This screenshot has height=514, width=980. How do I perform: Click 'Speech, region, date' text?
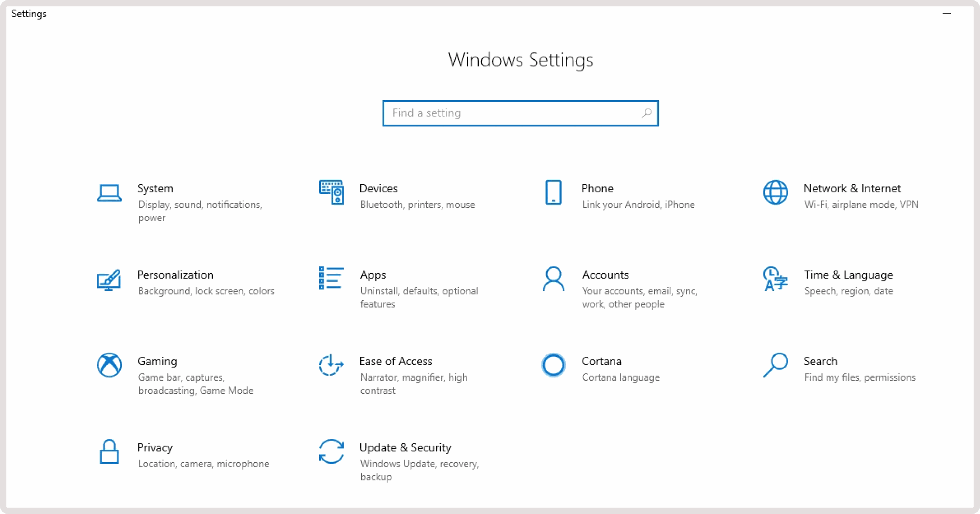(x=848, y=291)
